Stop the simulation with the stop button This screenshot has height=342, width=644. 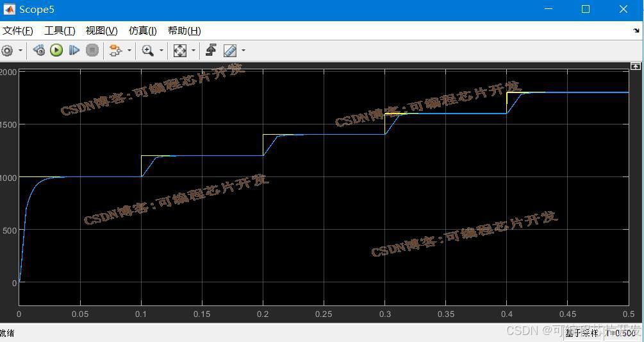pos(92,51)
